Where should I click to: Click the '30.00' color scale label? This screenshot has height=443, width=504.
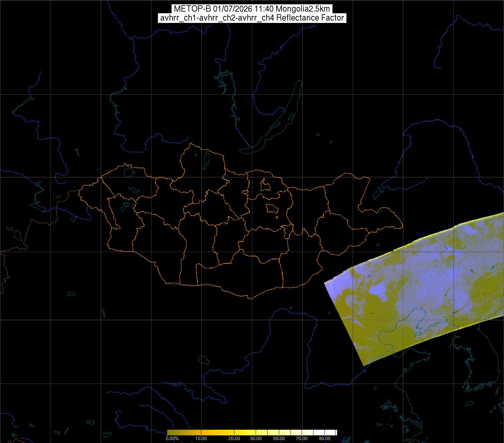[256, 438]
